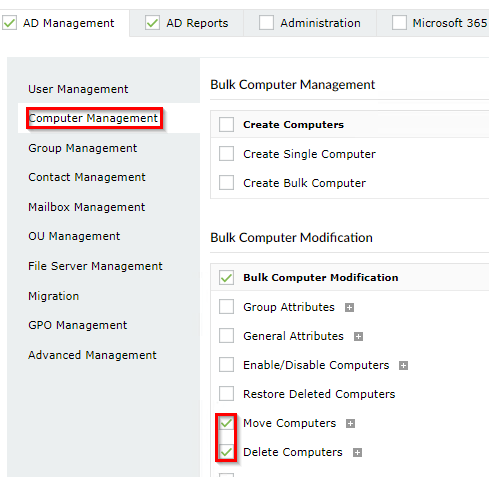The height and width of the screenshot is (477, 489).
Task: Open Group Management section
Action: click(x=82, y=148)
